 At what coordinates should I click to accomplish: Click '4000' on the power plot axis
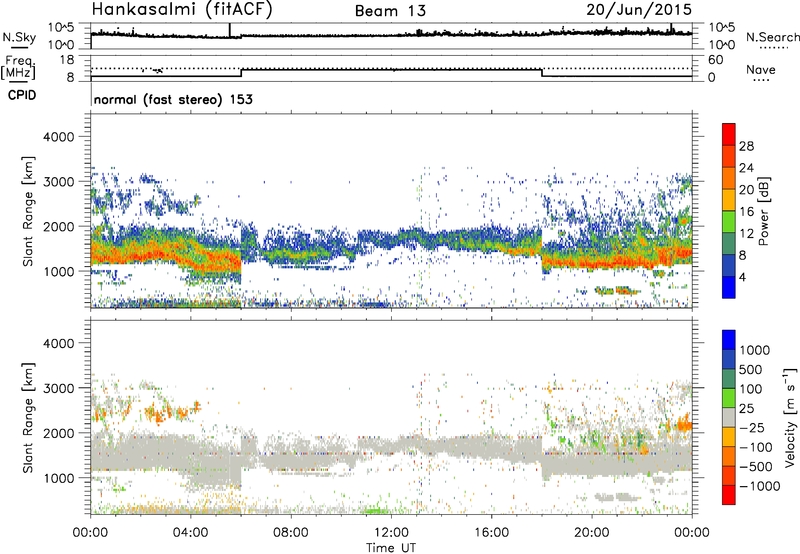click(58, 137)
